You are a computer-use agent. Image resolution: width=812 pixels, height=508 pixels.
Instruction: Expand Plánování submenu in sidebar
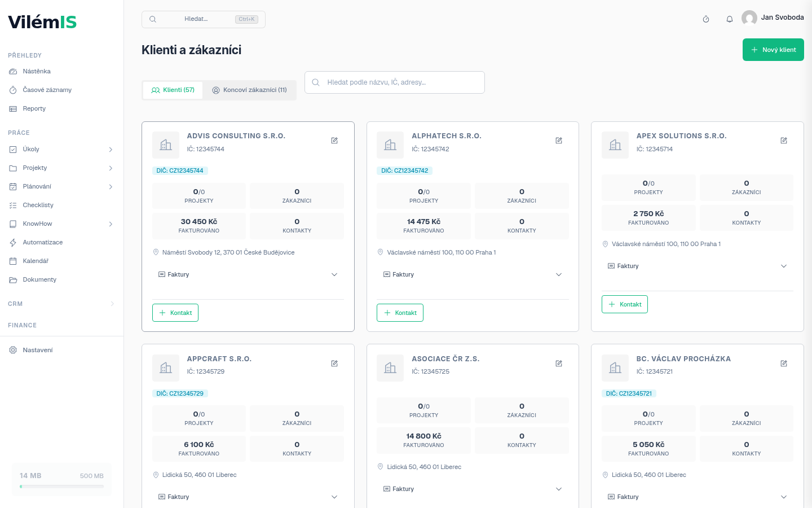[x=111, y=187]
